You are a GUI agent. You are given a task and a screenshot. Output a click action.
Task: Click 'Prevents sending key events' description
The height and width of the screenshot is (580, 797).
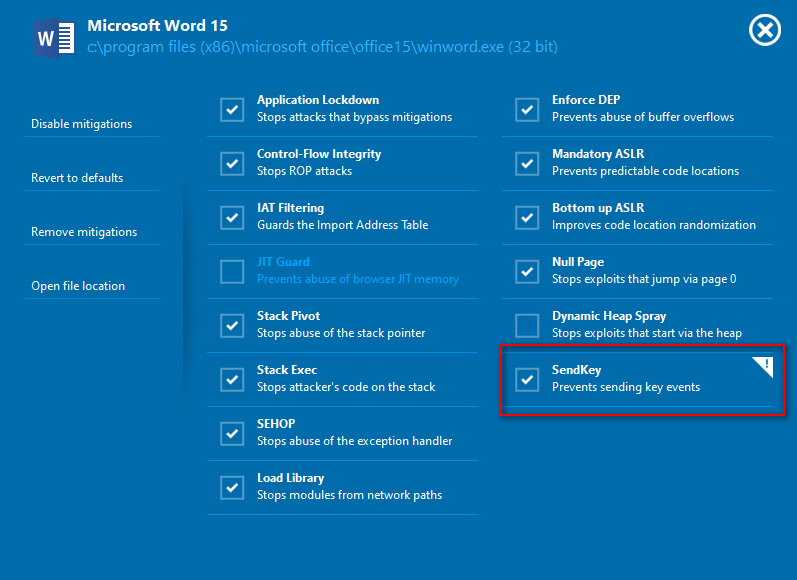(626, 387)
